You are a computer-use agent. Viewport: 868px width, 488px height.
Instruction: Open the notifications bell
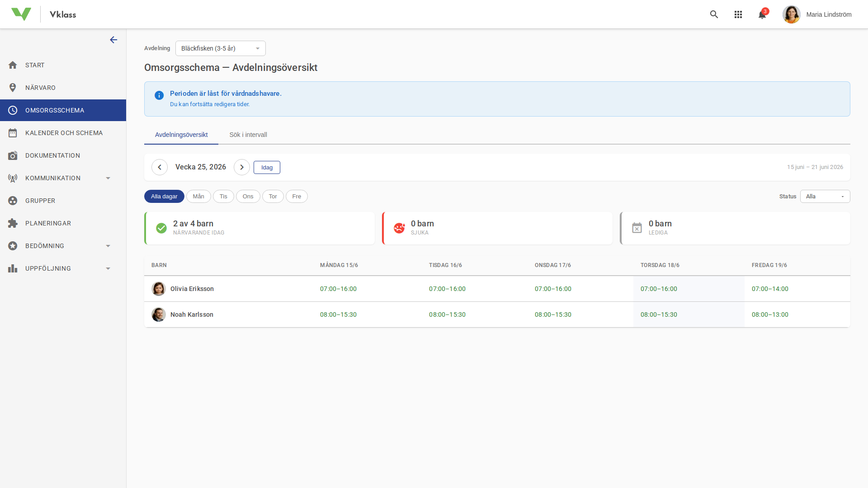tap(762, 14)
